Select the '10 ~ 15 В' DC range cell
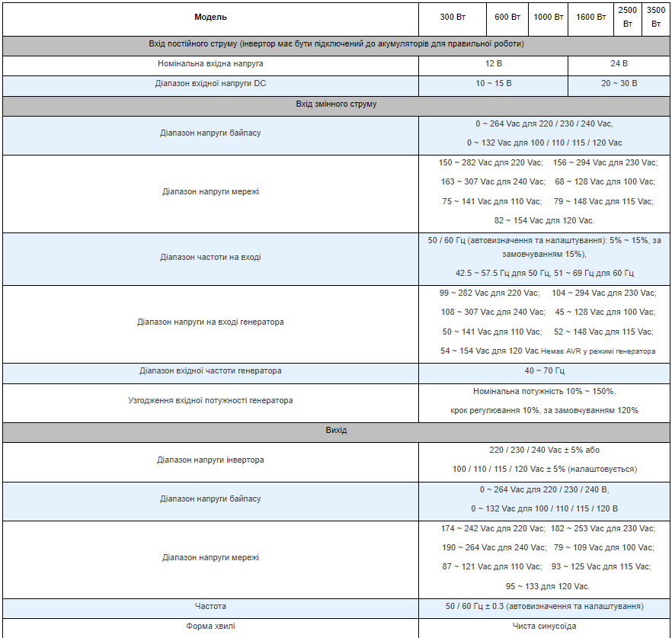 pos(493,84)
